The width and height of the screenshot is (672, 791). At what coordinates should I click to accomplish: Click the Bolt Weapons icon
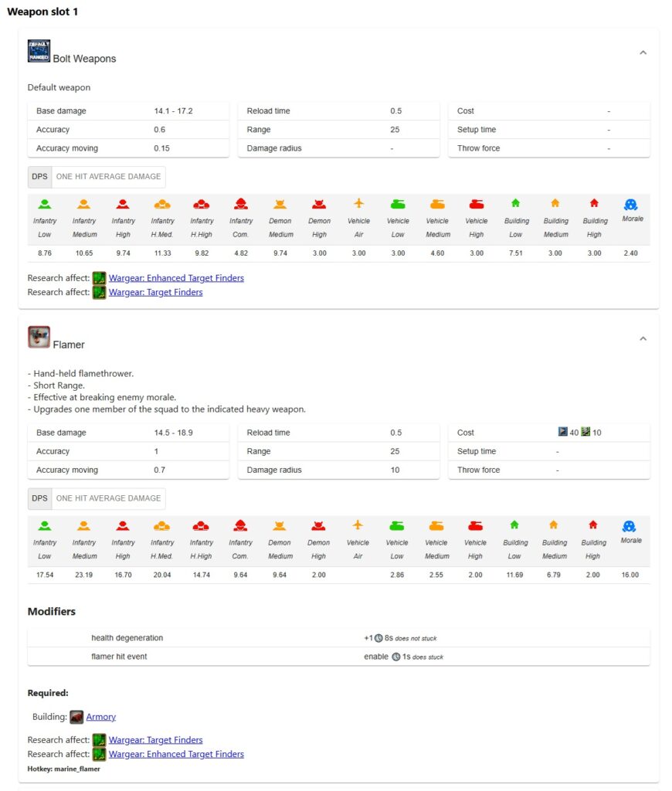39,51
